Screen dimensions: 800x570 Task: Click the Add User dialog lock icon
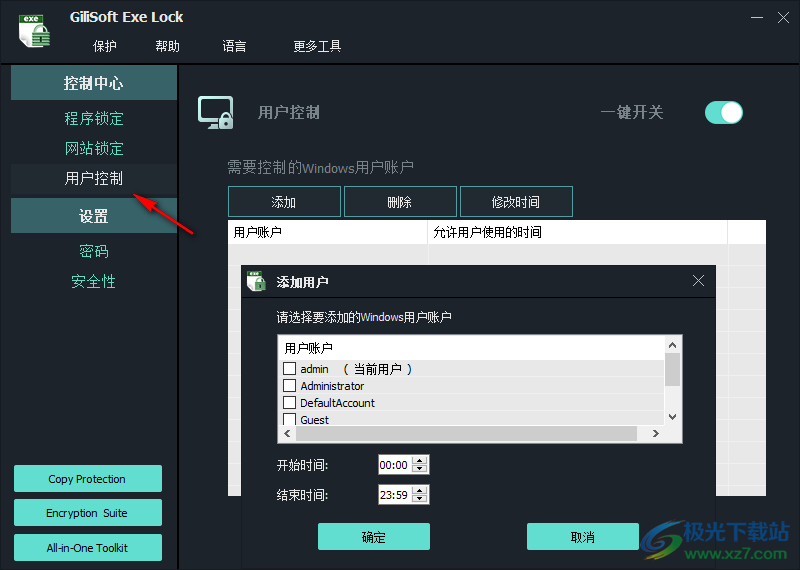(256, 281)
